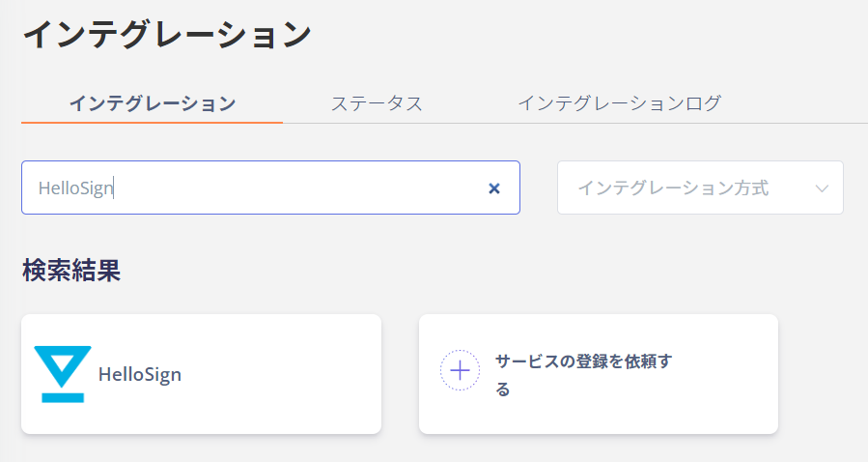Click the HelloSign triangle logo icon

(63, 374)
